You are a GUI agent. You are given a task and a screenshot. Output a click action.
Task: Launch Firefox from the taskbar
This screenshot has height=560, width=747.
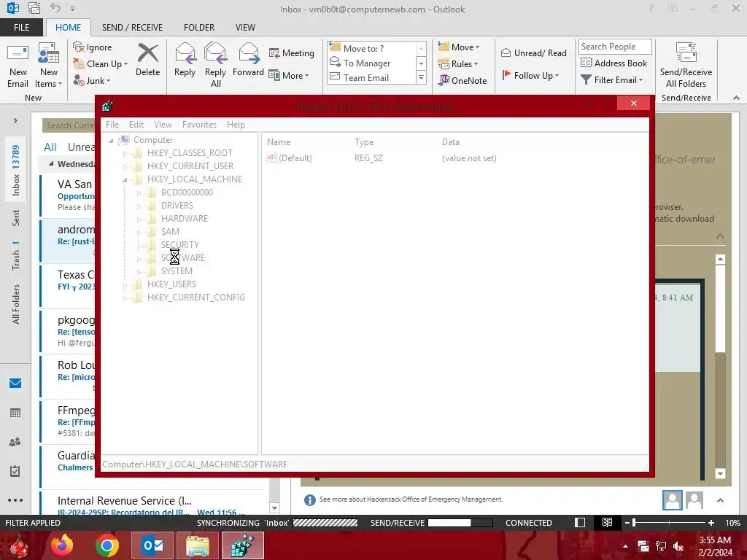pos(62,545)
